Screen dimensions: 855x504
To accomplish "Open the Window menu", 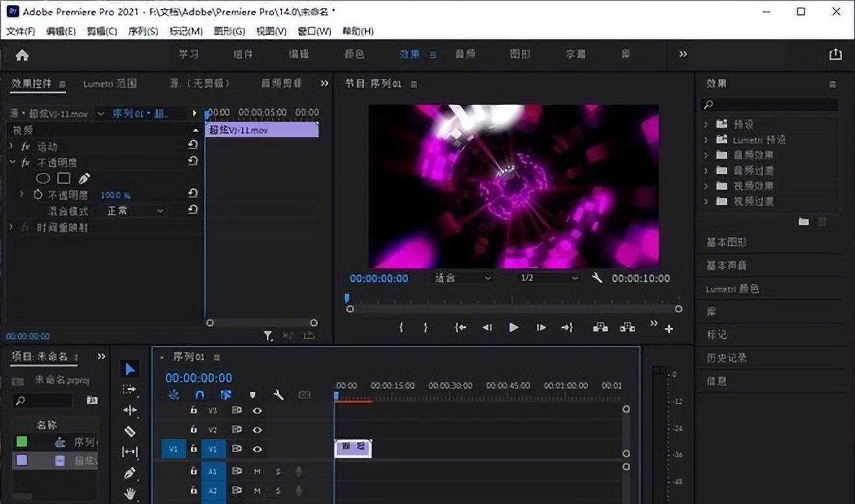I will click(x=314, y=31).
